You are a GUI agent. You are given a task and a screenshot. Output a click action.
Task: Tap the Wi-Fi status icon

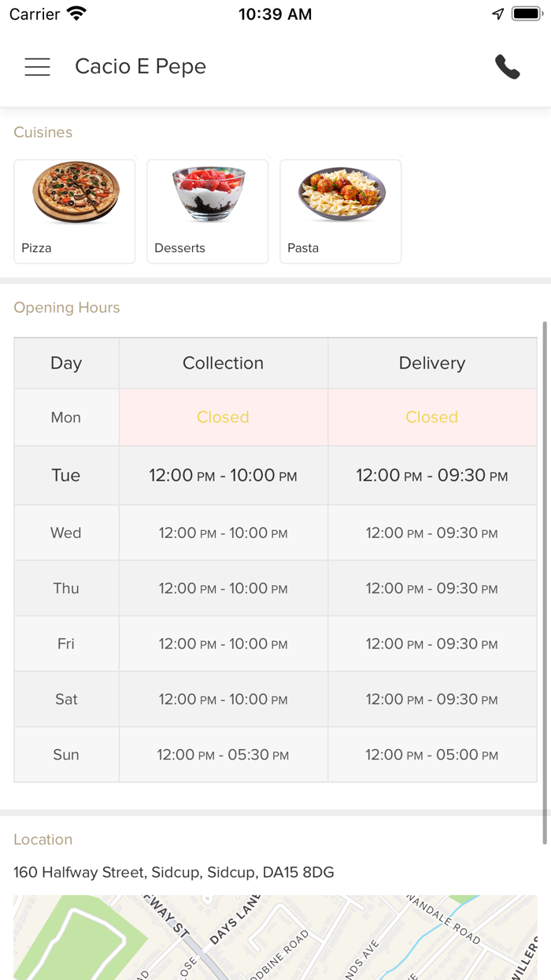click(77, 14)
